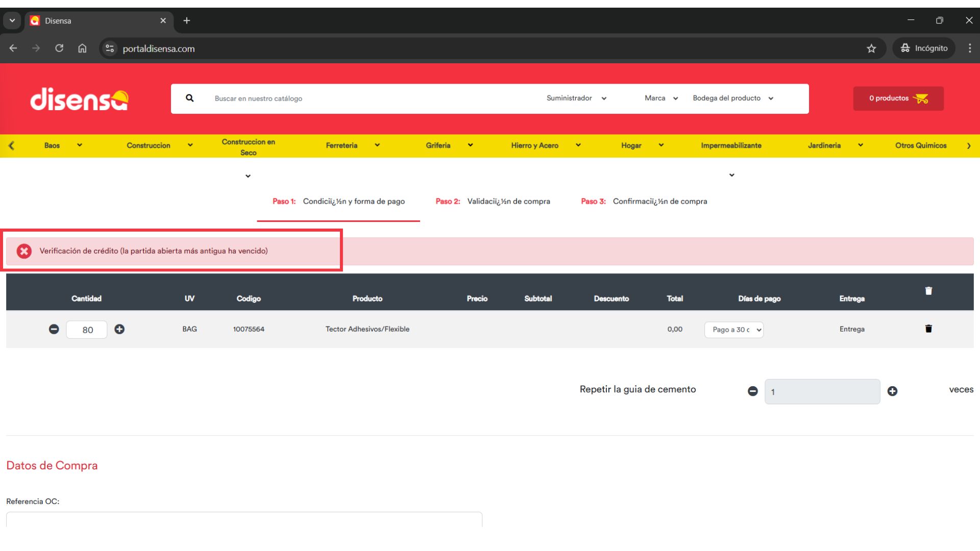
Task: Click the search magnifier icon
Action: (x=189, y=98)
